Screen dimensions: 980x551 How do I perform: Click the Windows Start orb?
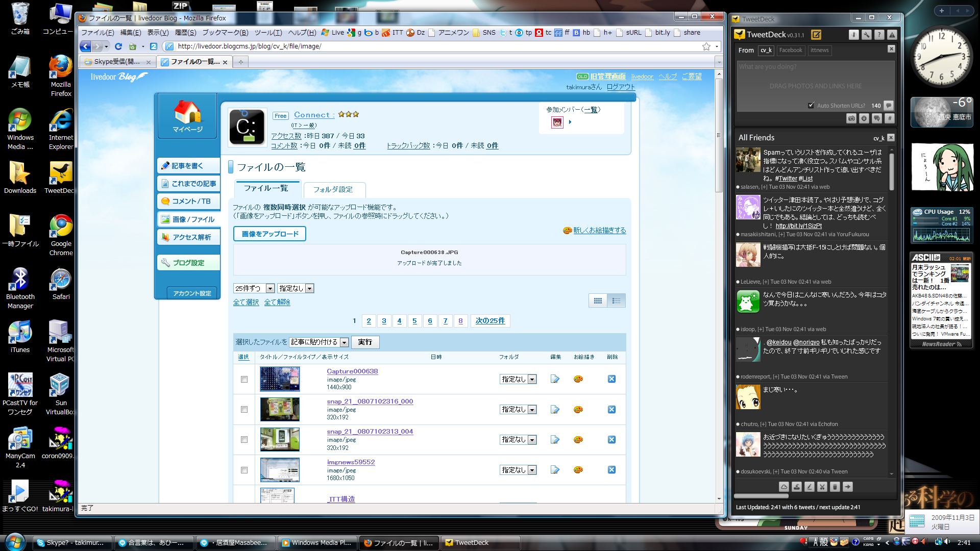pyautogui.click(x=15, y=542)
